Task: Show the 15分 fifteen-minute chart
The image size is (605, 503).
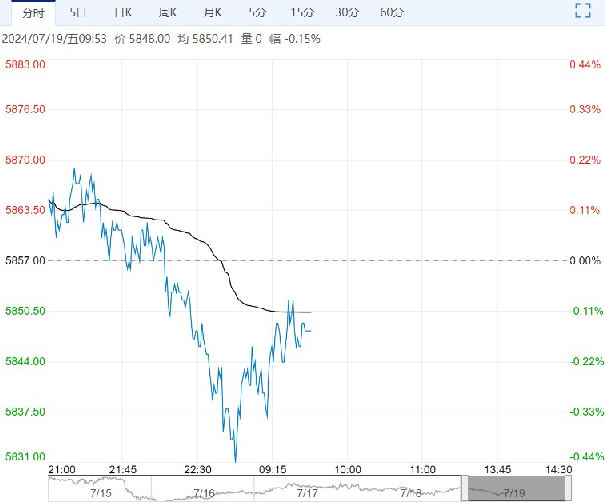Action: 300,12
